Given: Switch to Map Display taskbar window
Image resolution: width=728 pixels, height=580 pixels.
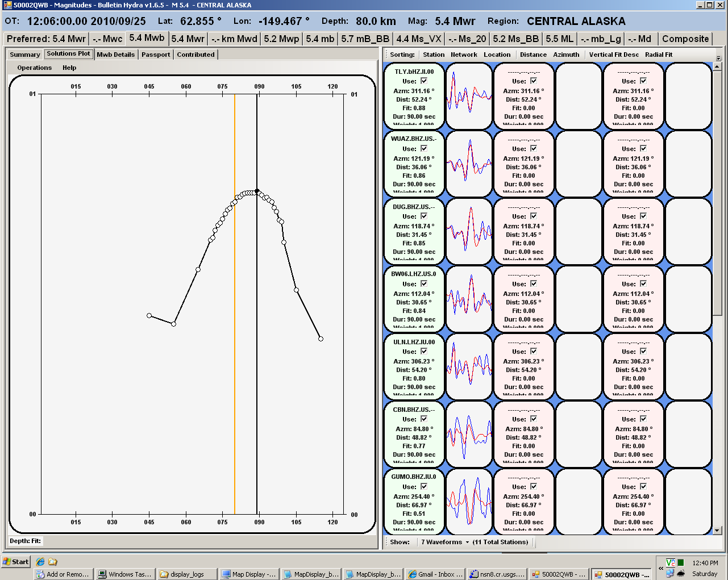Looking at the screenshot, I should coord(249,574).
